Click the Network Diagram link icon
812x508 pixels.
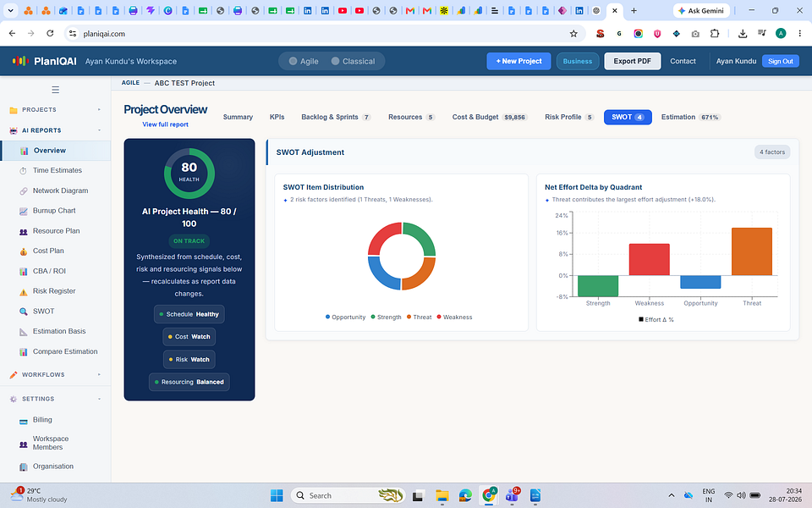[x=24, y=190]
